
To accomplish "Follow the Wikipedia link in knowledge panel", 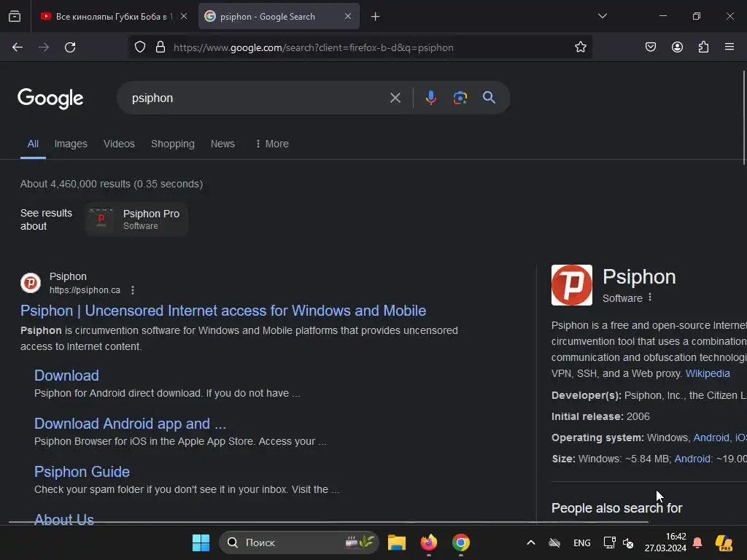I will [708, 373].
